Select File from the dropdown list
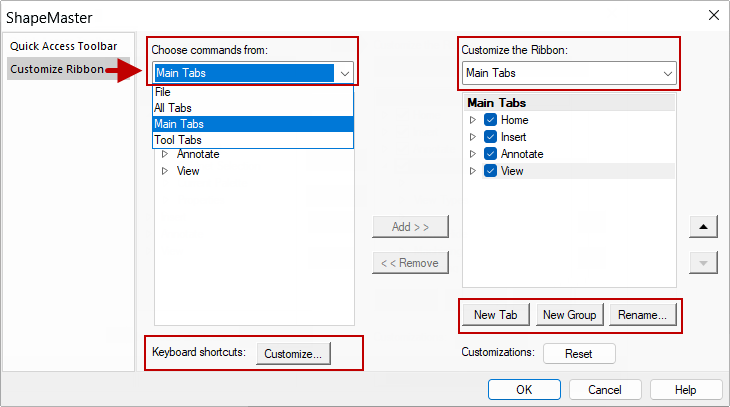Image resolution: width=730 pixels, height=407 pixels. (x=253, y=92)
